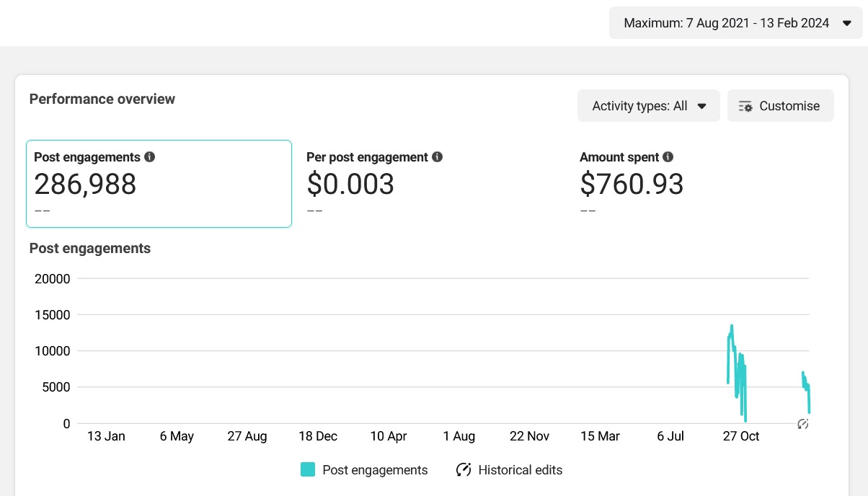Open the Activity types: All dropdown
The image size is (868, 496).
click(x=648, y=106)
